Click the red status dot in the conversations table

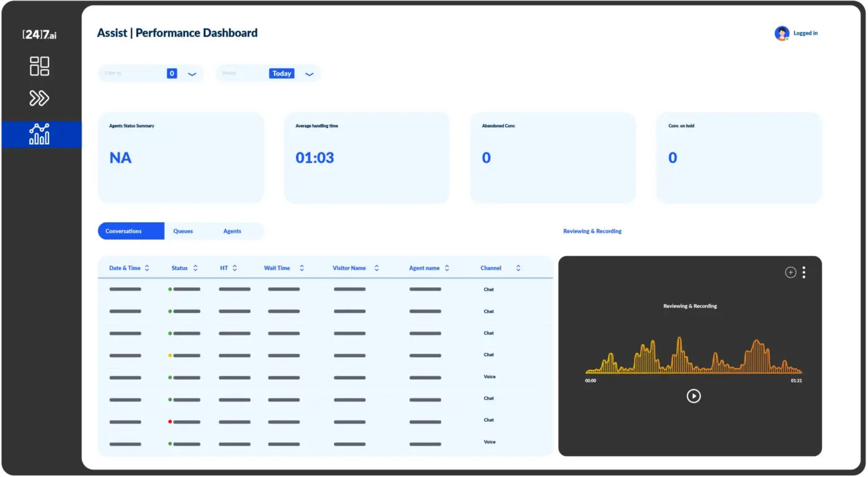[x=170, y=421]
